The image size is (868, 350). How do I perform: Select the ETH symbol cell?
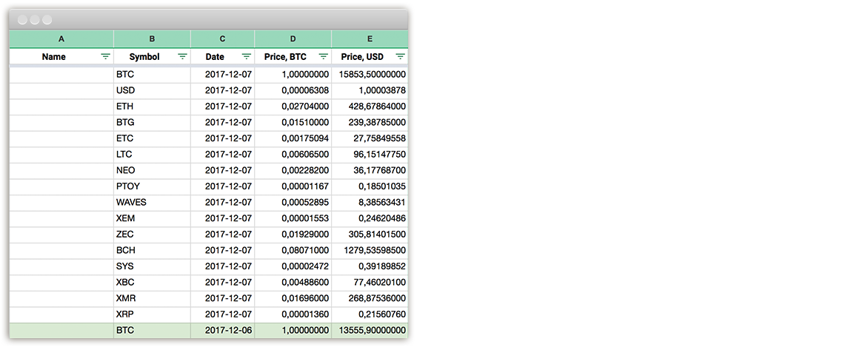[153, 106]
